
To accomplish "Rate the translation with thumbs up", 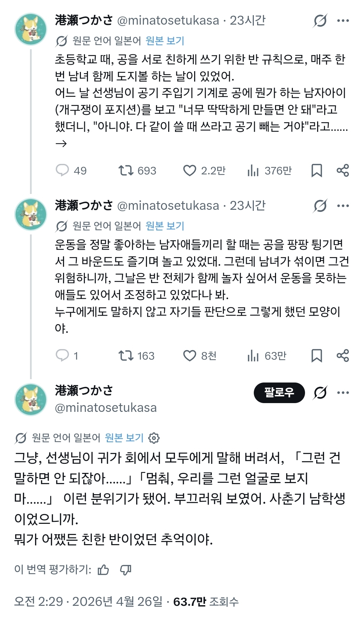I will point(103,570).
